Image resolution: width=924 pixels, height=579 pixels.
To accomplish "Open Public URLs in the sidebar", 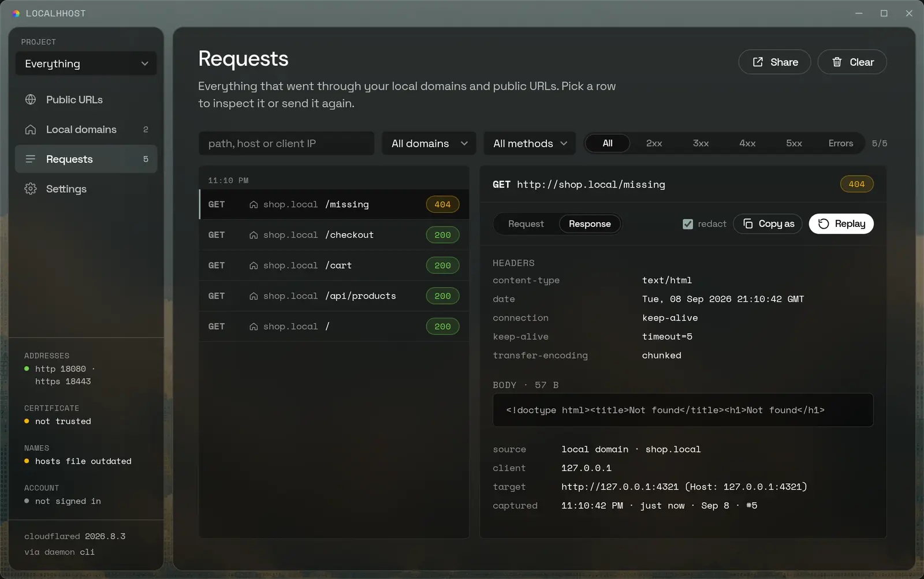I will (86, 100).
